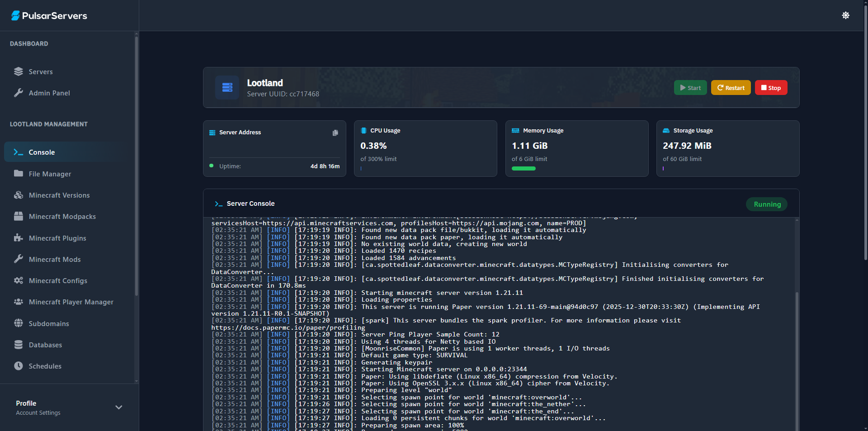Screen dimensions: 868x431
Task: Click the 'Loaded 1470 recipes' log line
Action: (324, 251)
